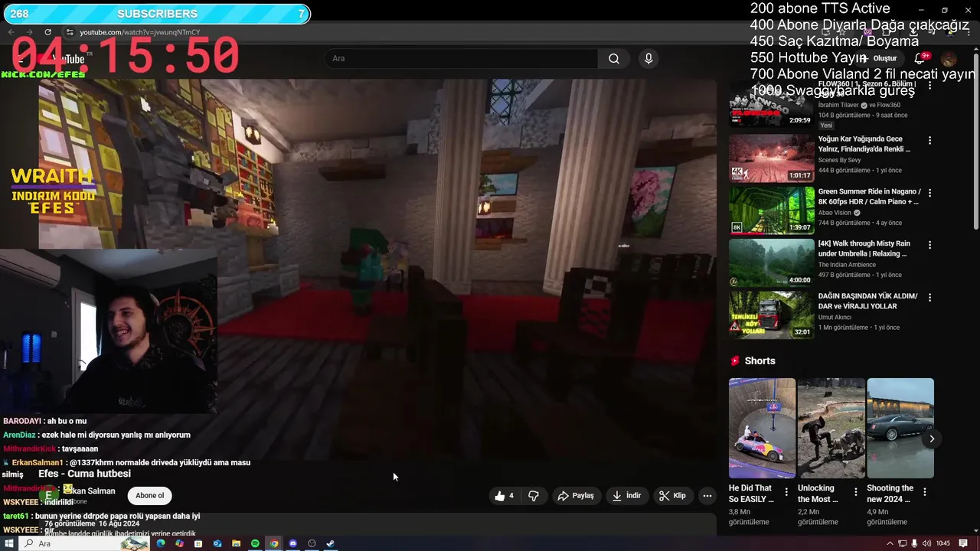980x551 pixels.
Task: Open options for Misty Rain video
Action: coord(929,245)
